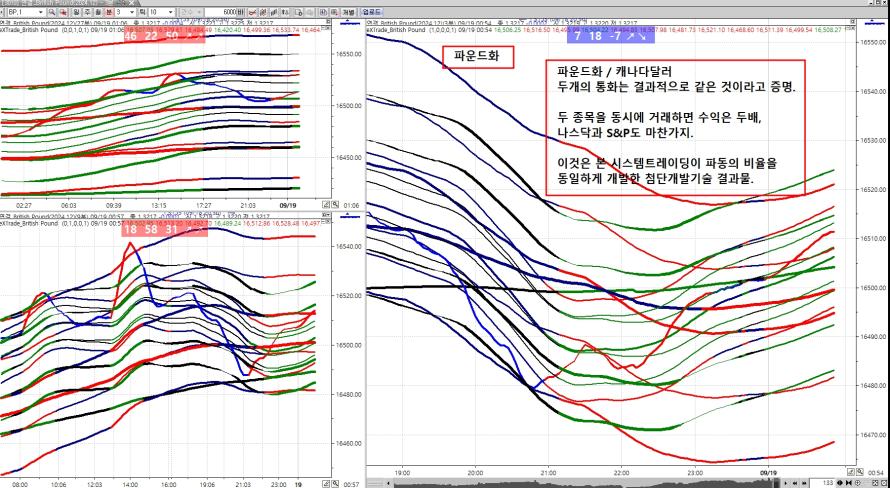Image resolution: width=890 pixels, height=488 pixels.
Task: Click the 16500.00 label on bottom-left chart axis
Action: pos(349,345)
